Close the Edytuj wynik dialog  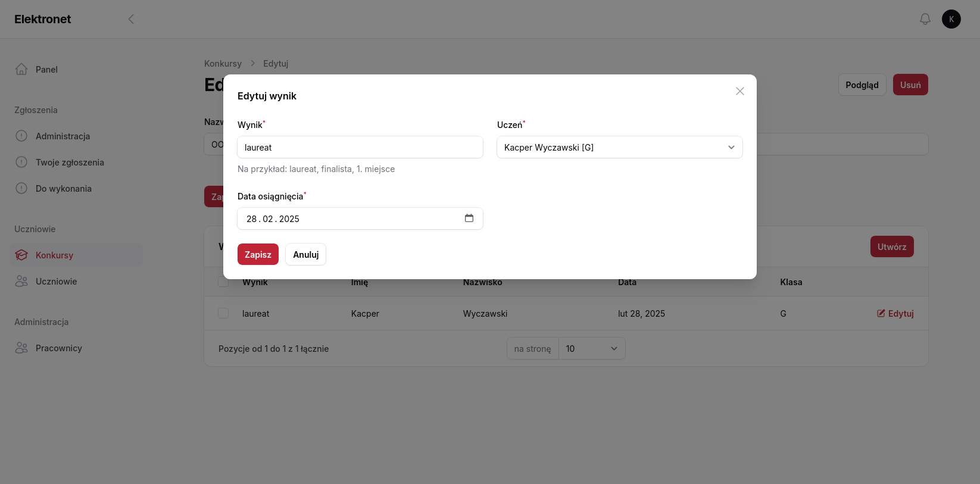coord(739,91)
